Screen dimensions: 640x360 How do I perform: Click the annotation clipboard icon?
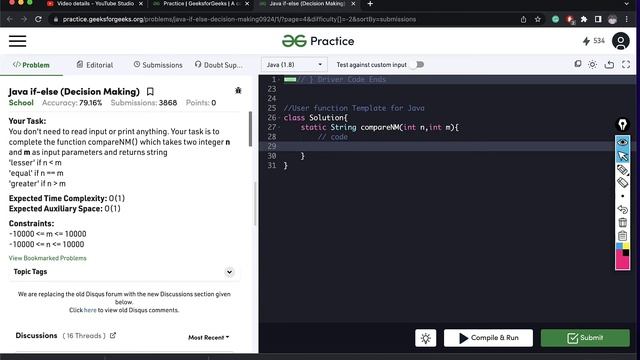622,236
